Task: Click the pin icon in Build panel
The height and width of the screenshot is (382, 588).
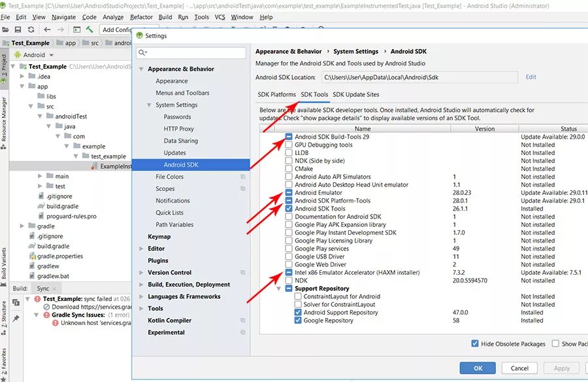Action: point(16,319)
